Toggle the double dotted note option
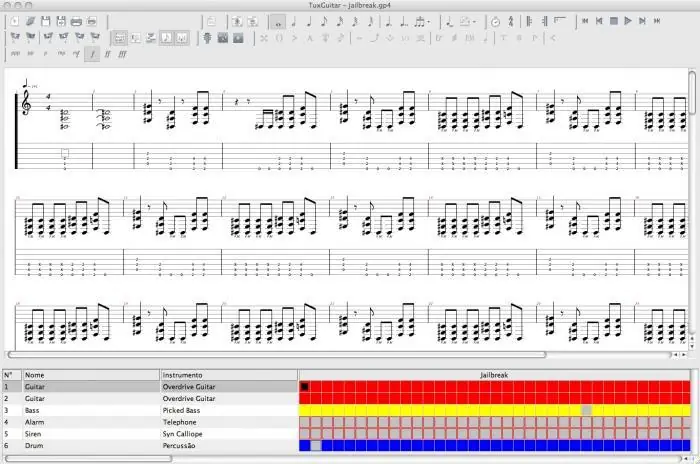The image size is (700, 464). 404,21
